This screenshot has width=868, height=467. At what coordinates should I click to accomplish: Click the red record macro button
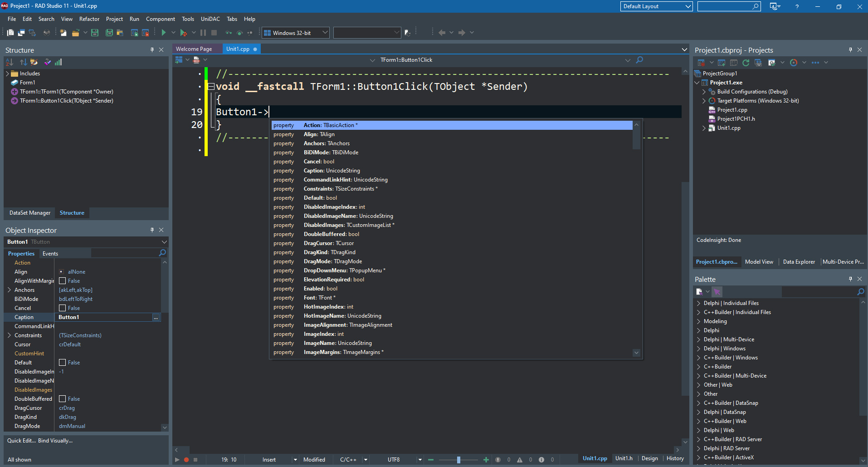pyautogui.click(x=186, y=460)
